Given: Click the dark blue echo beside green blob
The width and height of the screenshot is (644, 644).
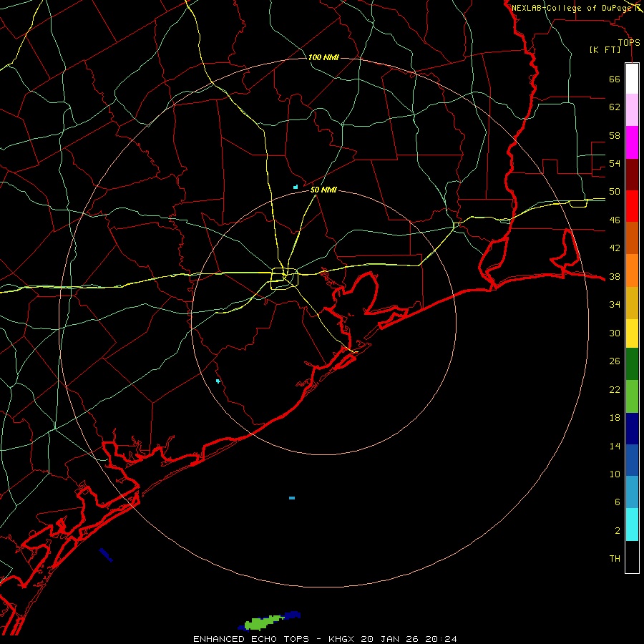Looking at the screenshot, I should click(x=293, y=615).
